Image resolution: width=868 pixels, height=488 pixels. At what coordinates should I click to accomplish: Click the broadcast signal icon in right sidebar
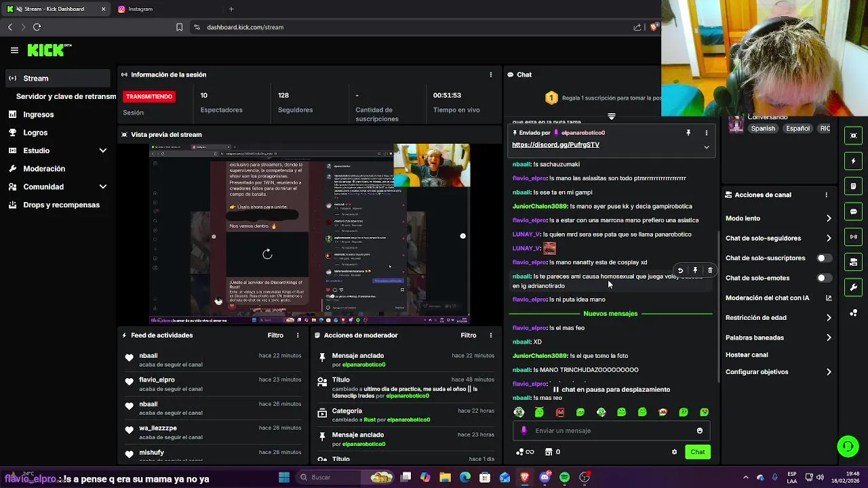tap(853, 237)
